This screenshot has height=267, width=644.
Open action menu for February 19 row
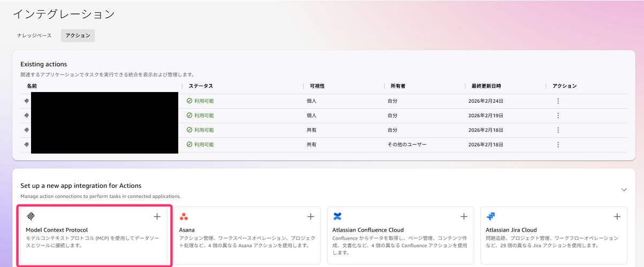[x=558, y=116]
